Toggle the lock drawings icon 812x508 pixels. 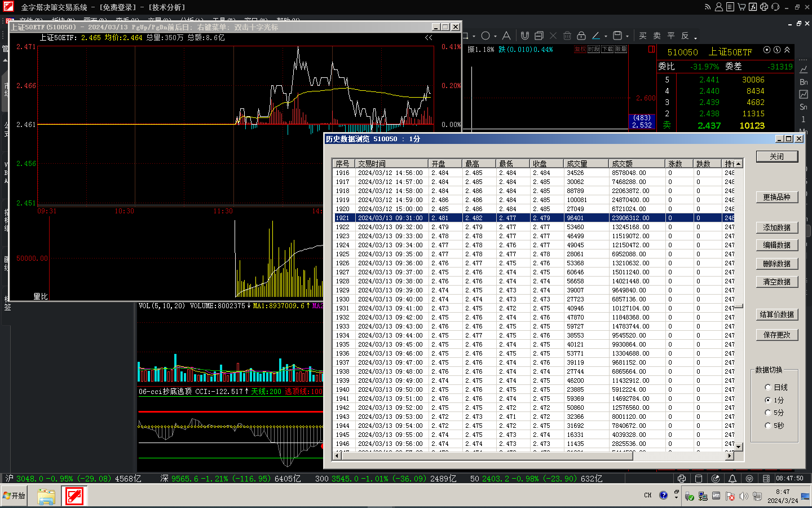(581, 36)
